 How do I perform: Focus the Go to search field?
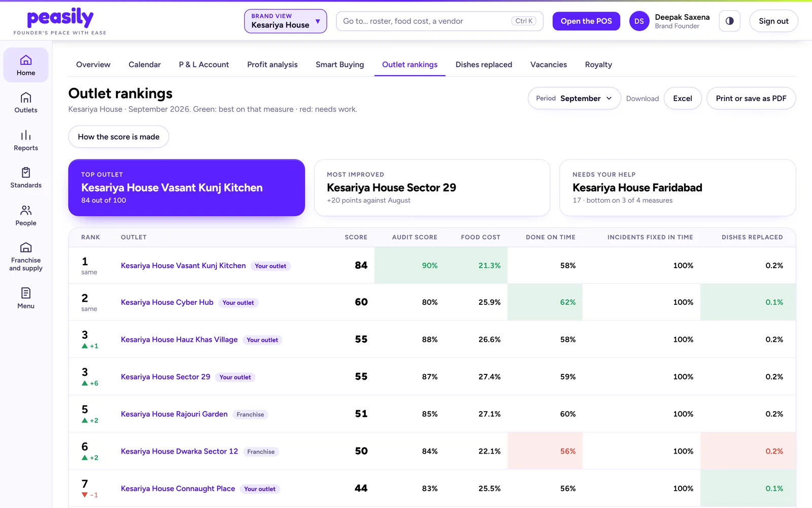click(439, 21)
